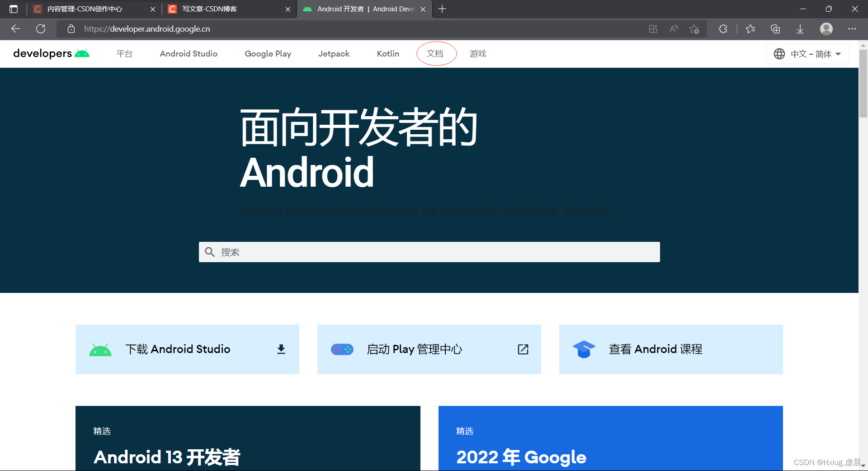Click the search magnifier icon
Viewport: 868px width, 471px height.
click(x=210, y=252)
